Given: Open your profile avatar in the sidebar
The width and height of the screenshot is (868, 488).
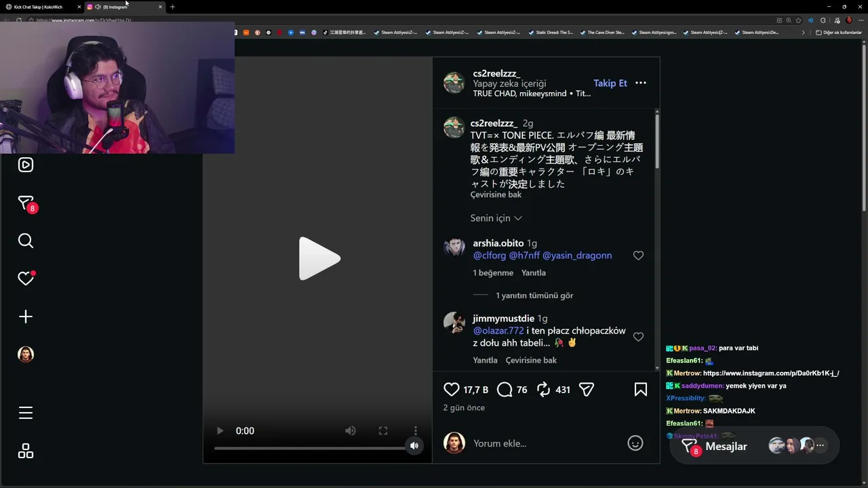Looking at the screenshot, I should pyautogui.click(x=26, y=354).
